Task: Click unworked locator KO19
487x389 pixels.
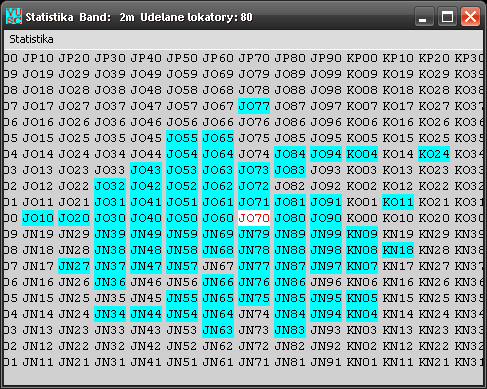Action: pyautogui.click(x=398, y=74)
